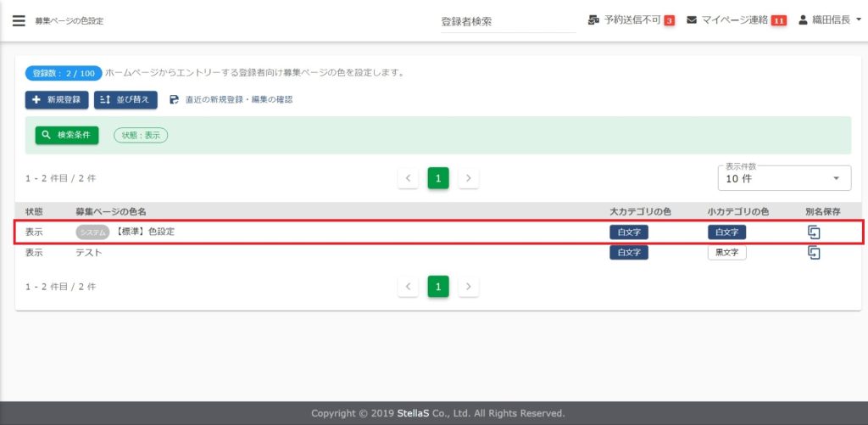This screenshot has height=425, width=868.
Task: Select page 1 in top pagination
Action: (x=438, y=178)
